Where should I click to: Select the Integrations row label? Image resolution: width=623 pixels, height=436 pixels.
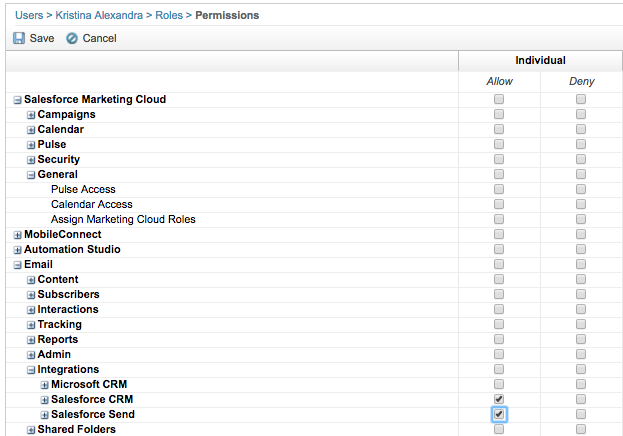coord(68,370)
